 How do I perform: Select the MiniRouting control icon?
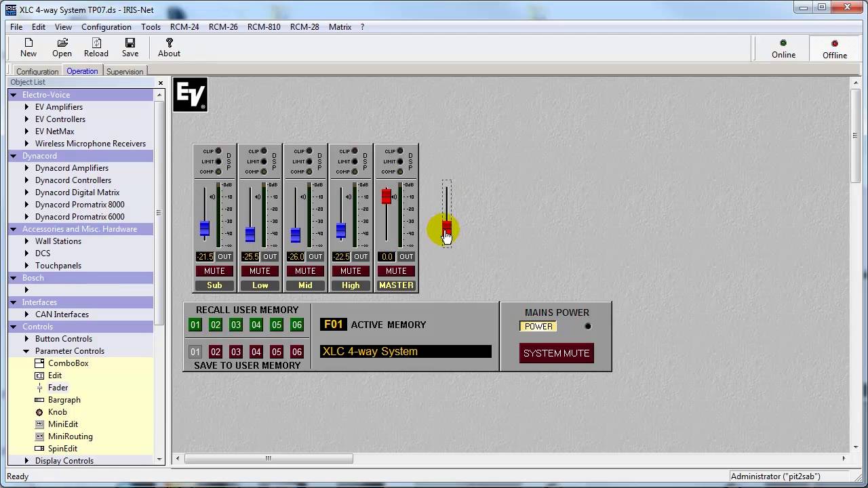tap(39, 436)
